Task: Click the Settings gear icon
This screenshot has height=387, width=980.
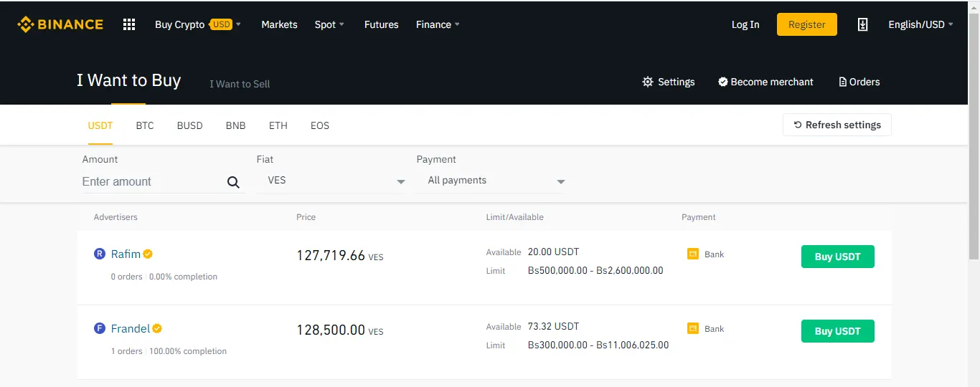Action: tap(648, 82)
